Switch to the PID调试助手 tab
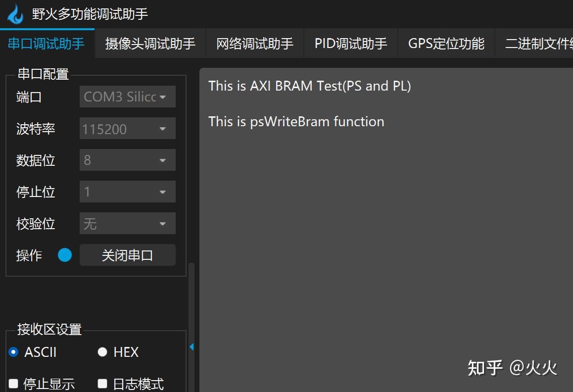573x392 pixels. coord(350,44)
